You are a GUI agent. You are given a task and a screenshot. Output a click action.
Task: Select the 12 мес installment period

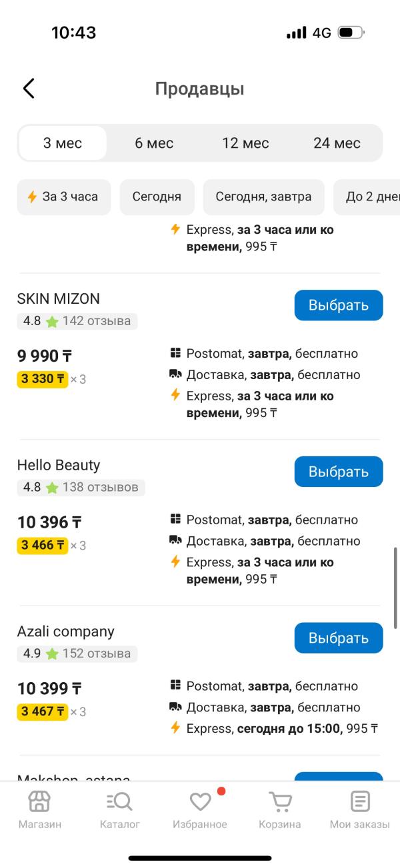245,143
